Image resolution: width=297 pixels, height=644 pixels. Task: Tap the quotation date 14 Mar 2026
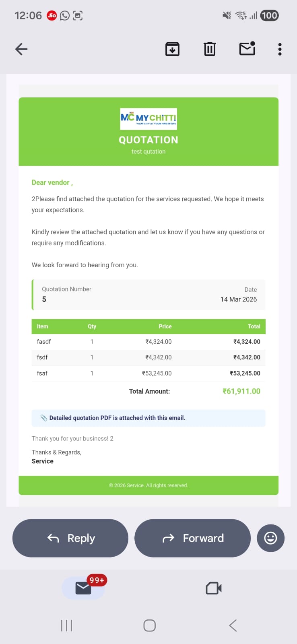(239, 299)
